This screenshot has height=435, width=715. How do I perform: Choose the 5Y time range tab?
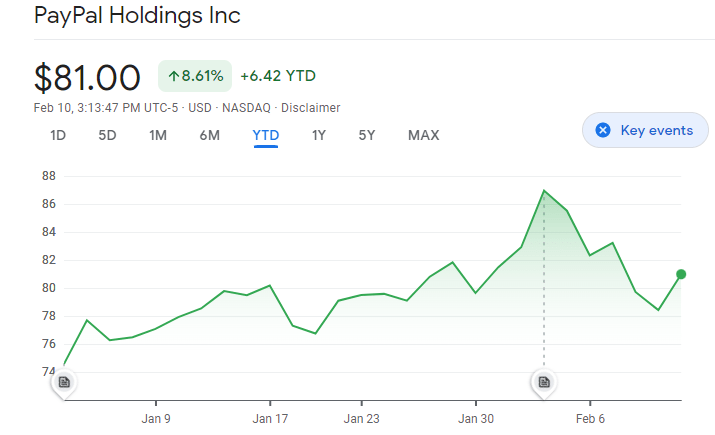[x=367, y=135]
